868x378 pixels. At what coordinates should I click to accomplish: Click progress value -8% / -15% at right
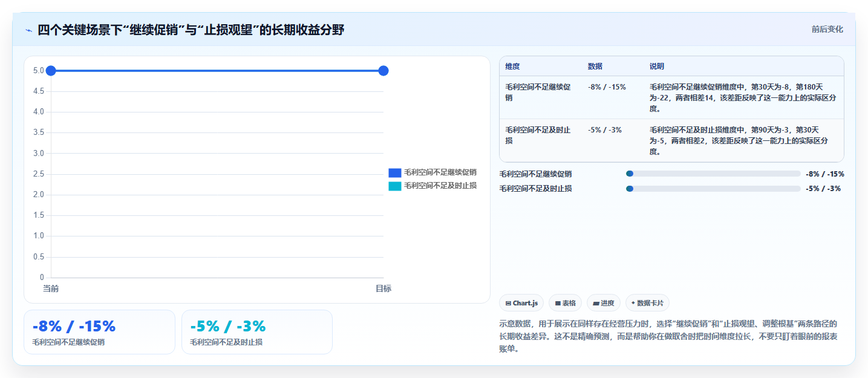tap(825, 174)
